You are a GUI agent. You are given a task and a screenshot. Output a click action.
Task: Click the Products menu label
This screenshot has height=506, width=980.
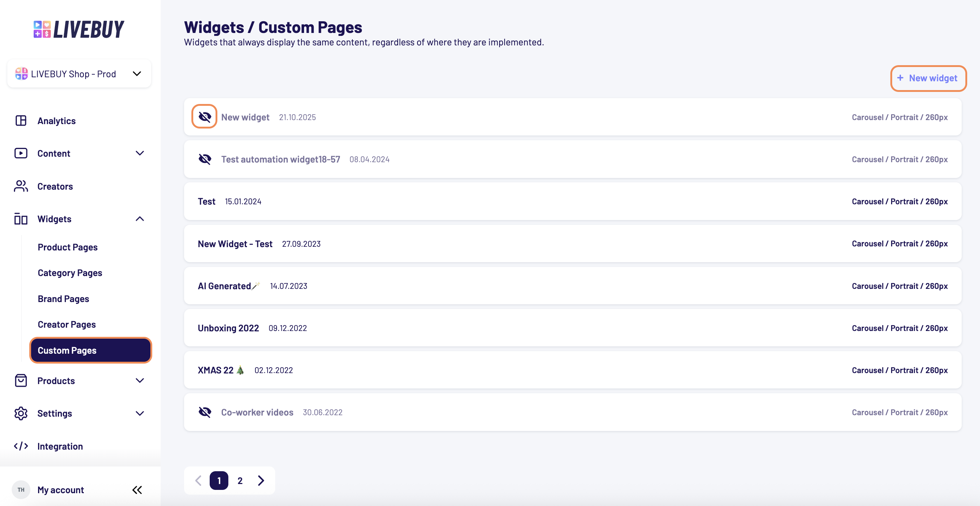click(x=56, y=380)
